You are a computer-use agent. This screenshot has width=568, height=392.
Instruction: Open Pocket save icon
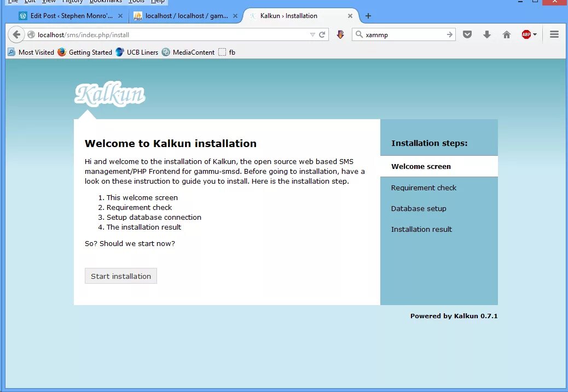[467, 35]
